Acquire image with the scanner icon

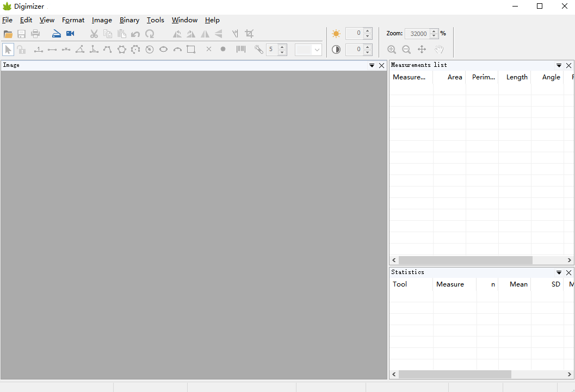pos(56,34)
